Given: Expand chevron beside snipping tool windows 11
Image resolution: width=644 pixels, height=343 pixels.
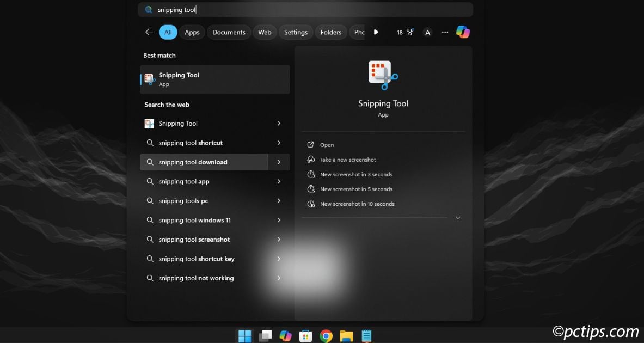Looking at the screenshot, I should [x=279, y=220].
